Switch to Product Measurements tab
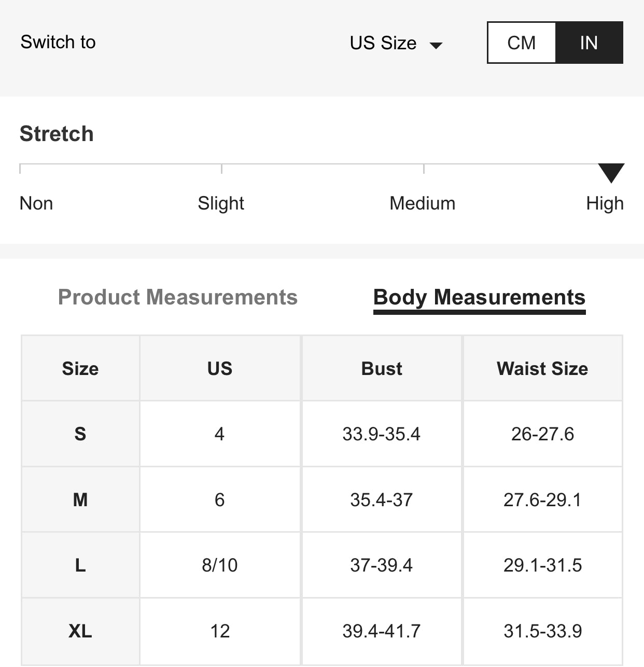Screen dimensions: 644x667 tap(177, 297)
